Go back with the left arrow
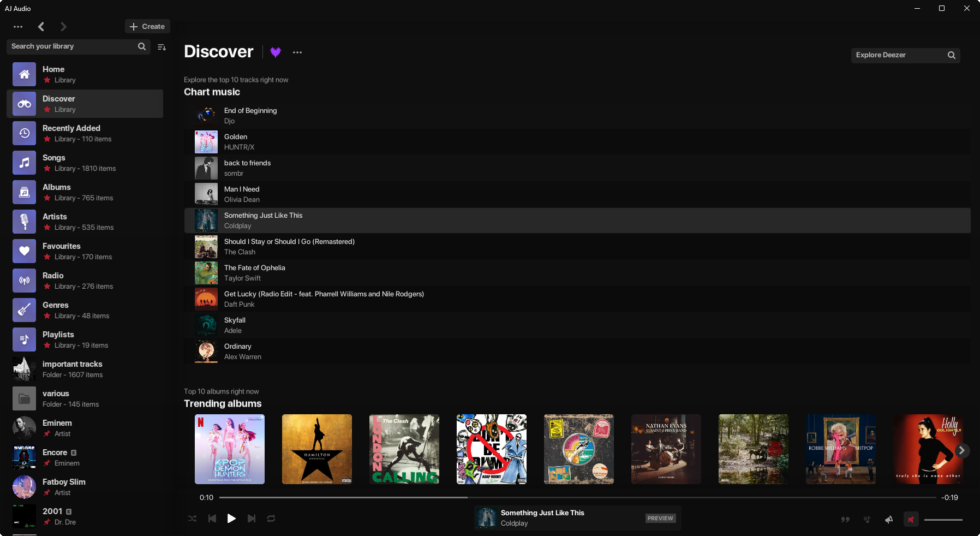Image resolution: width=980 pixels, height=536 pixels. (41, 27)
